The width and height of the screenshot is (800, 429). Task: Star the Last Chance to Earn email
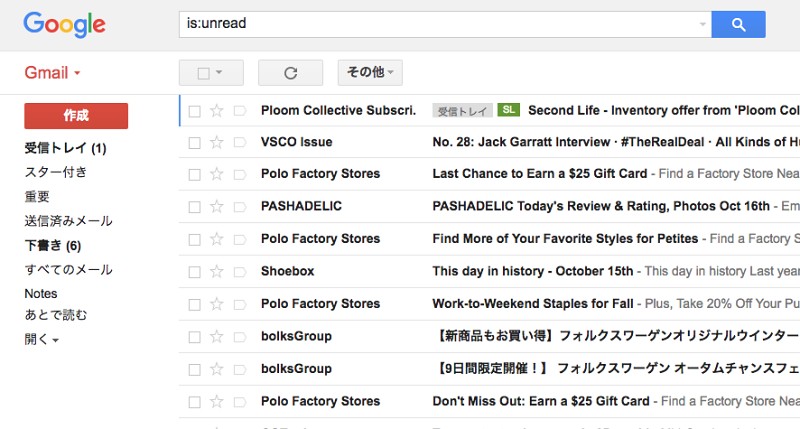[x=217, y=174]
